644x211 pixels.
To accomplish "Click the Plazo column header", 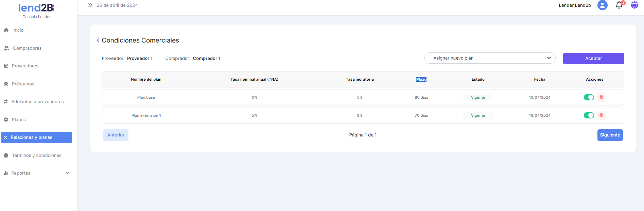I will coord(421,79).
